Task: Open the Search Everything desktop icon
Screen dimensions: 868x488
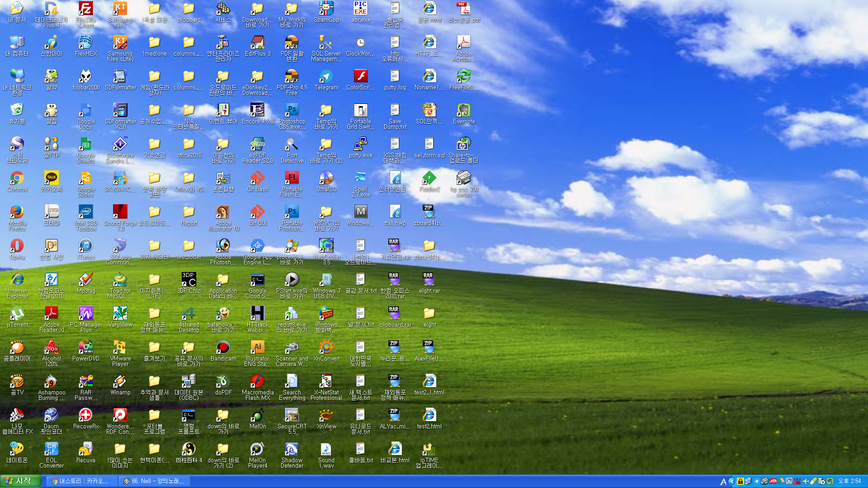Action: click(292, 387)
